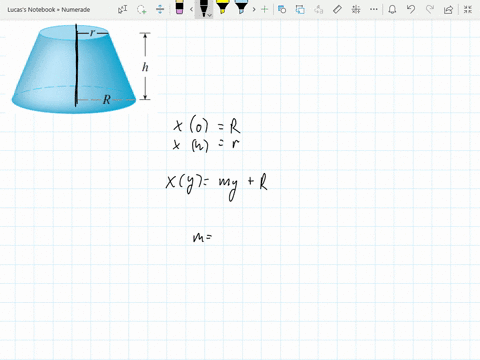Exit full screen mode icon

coord(468,9)
